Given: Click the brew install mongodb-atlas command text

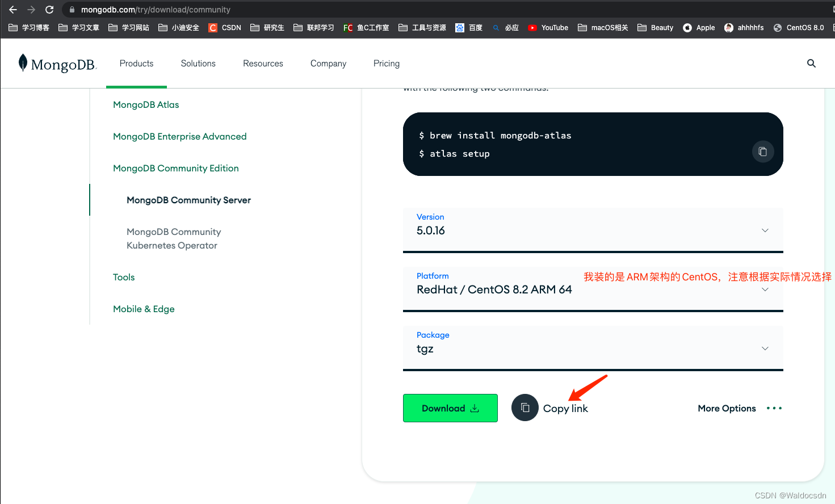Looking at the screenshot, I should [501, 135].
